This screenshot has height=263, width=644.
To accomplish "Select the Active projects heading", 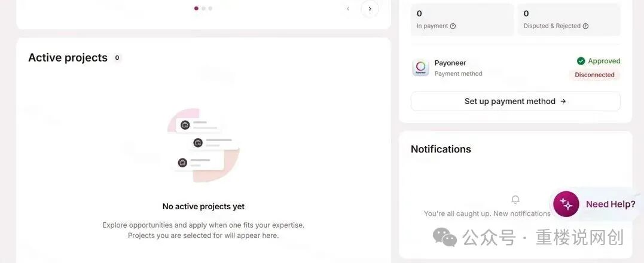I will coord(68,58).
